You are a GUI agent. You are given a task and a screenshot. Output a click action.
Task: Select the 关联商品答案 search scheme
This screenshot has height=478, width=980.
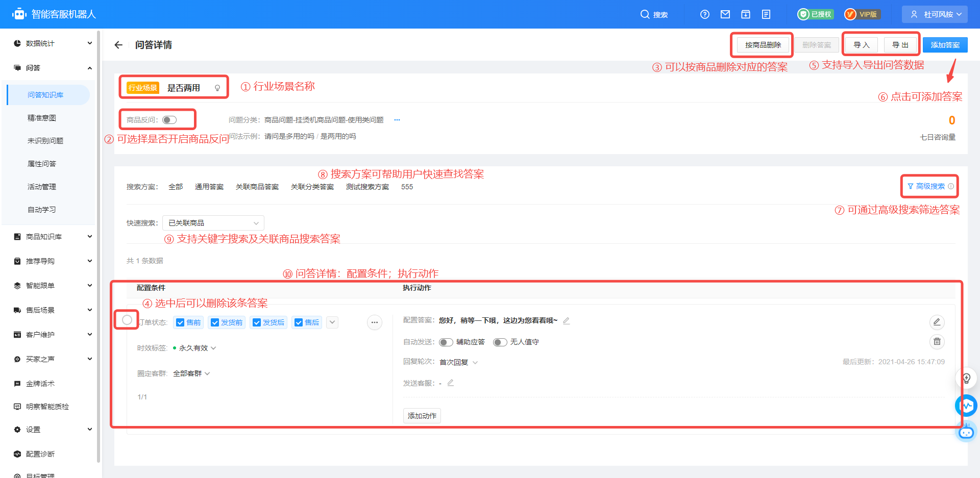pos(257,187)
